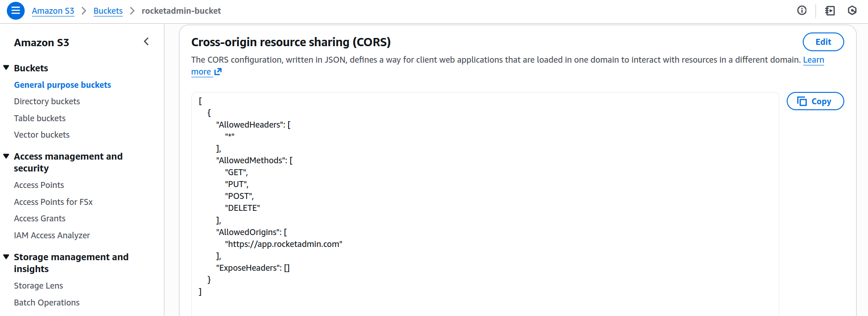The image size is (868, 316).
Task: Open the hamburger navigation menu
Action: click(16, 11)
